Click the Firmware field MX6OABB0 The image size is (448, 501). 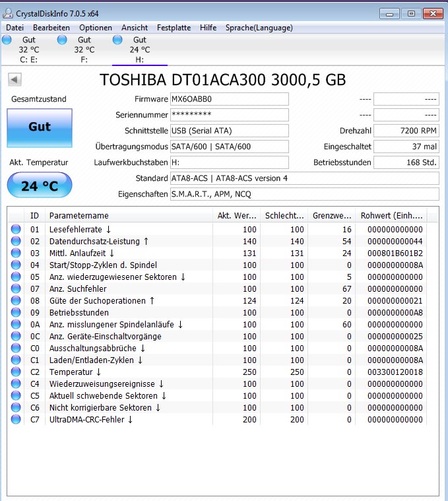[229, 99]
